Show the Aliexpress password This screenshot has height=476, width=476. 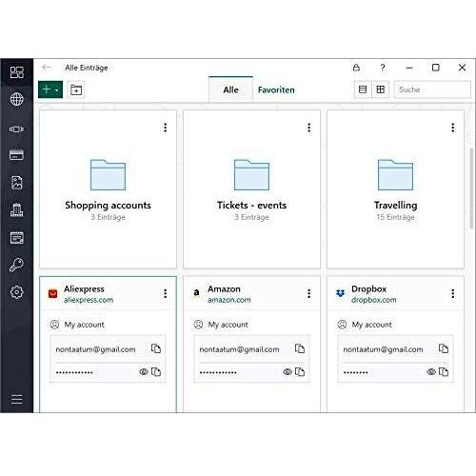[144, 371]
